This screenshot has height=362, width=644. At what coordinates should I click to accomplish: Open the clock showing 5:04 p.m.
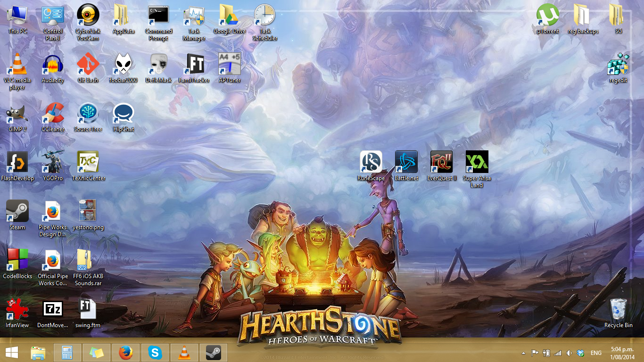point(622,353)
